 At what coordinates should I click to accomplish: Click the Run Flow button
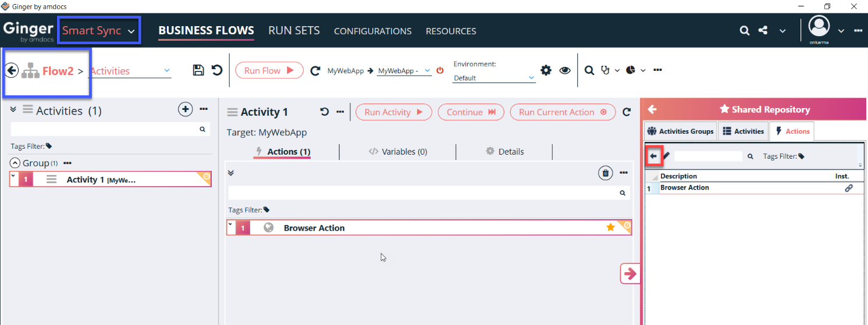(x=269, y=70)
